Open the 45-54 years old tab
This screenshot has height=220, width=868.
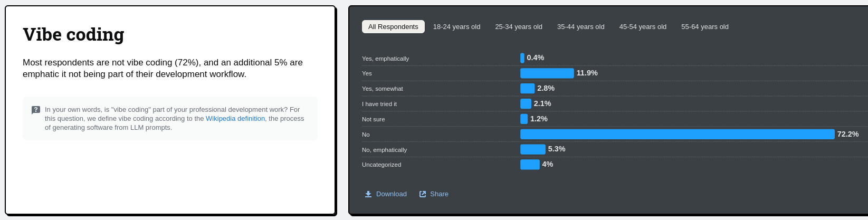(x=643, y=27)
